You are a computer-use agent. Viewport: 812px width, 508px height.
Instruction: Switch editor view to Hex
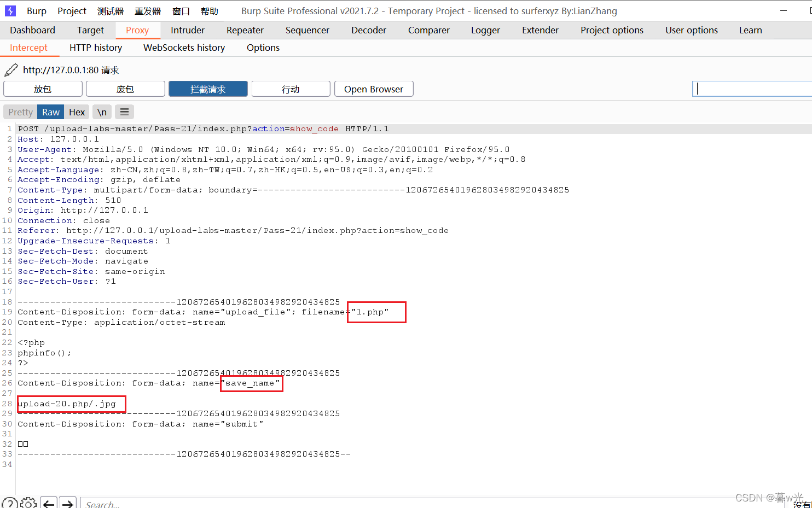pyautogui.click(x=77, y=112)
